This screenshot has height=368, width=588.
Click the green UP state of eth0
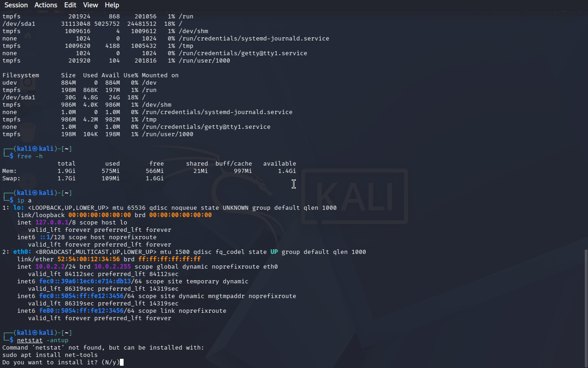click(x=274, y=252)
